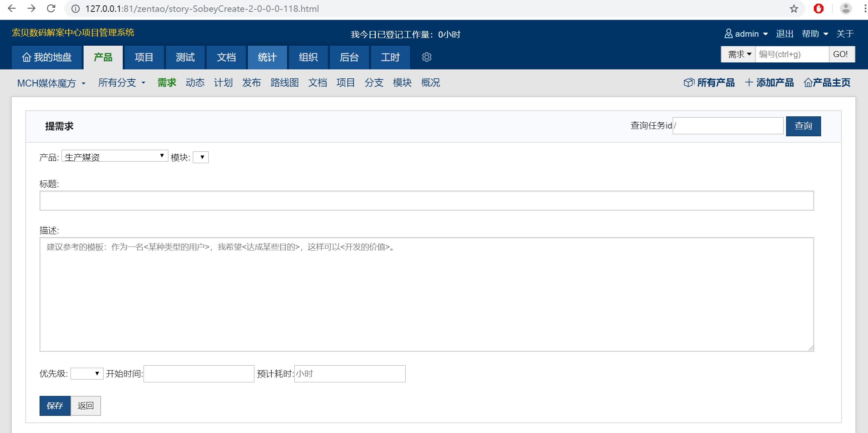The image size is (868, 433).
Task: Click into the 描述 text area
Action: pos(426,294)
